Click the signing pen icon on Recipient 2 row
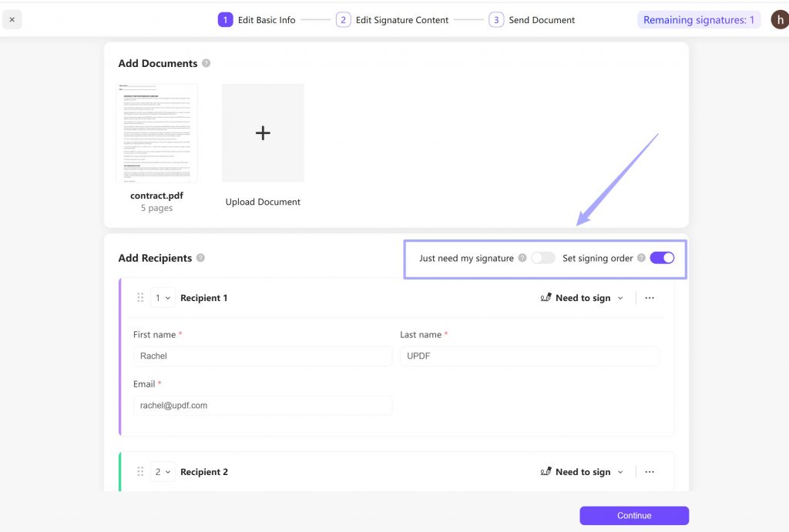The image size is (789, 532). point(547,471)
